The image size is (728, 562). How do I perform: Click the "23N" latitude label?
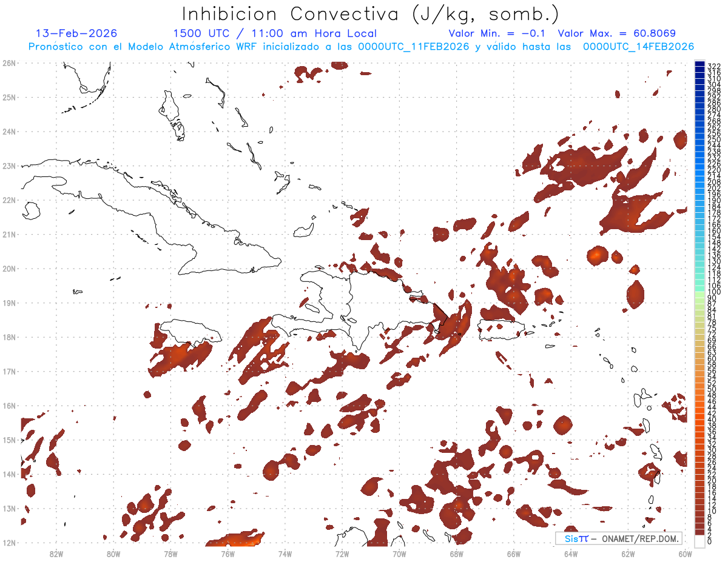tap(9, 166)
